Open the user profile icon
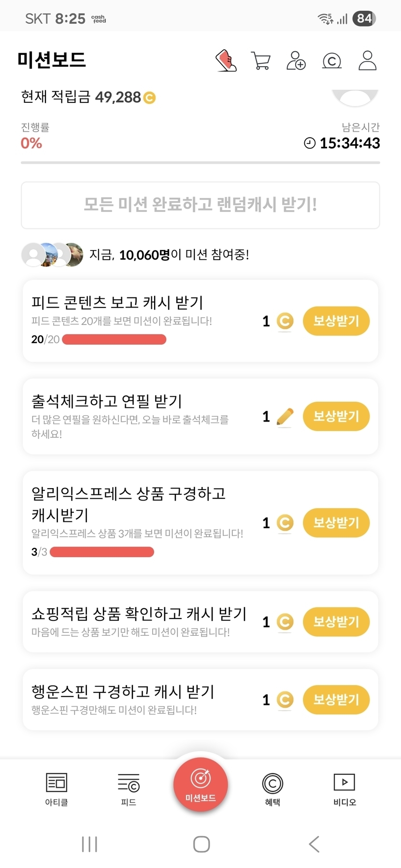Viewport: 401px width, 868px height. click(367, 61)
